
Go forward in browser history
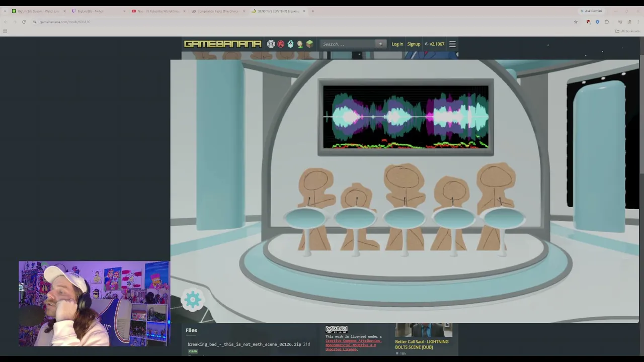(14, 22)
